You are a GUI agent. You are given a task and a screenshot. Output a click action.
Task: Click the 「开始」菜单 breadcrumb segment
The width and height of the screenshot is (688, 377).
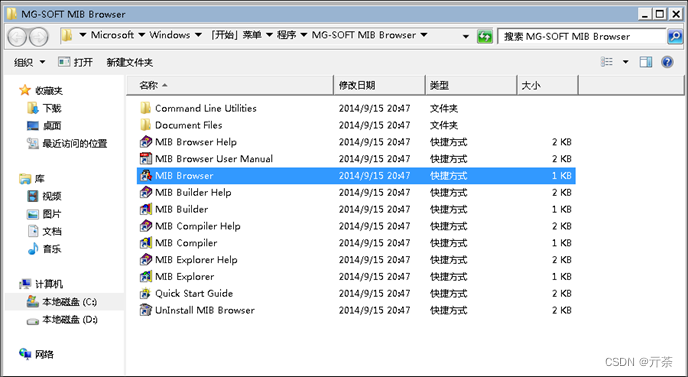tap(236, 35)
